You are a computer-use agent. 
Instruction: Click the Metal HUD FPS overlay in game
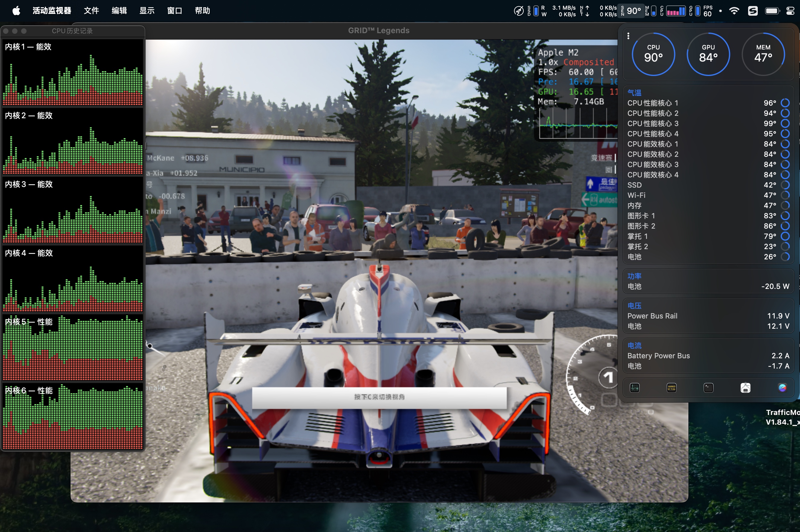tap(577, 93)
